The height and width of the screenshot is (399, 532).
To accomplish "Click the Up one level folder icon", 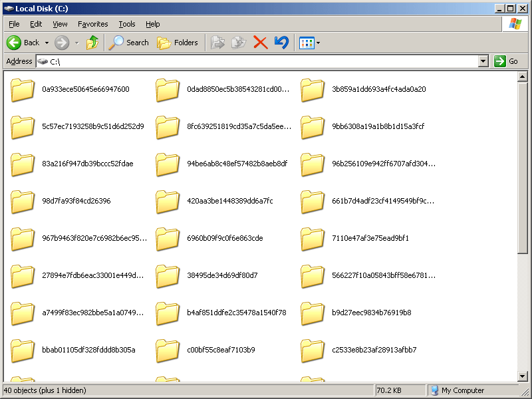I will pos(92,43).
